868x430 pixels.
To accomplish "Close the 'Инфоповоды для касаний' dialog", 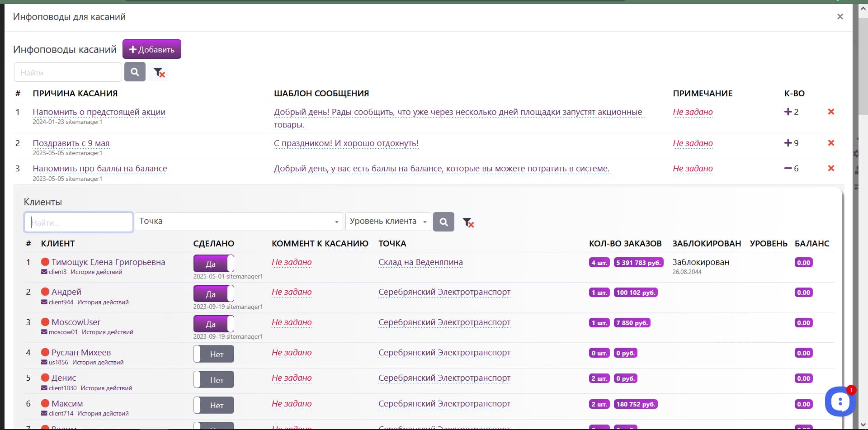I will click(840, 17).
